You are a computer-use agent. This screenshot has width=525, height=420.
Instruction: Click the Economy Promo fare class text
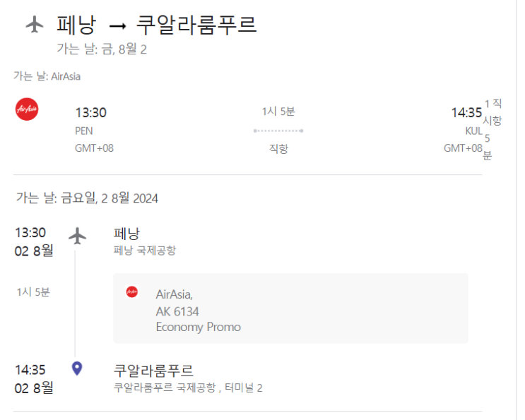(198, 327)
